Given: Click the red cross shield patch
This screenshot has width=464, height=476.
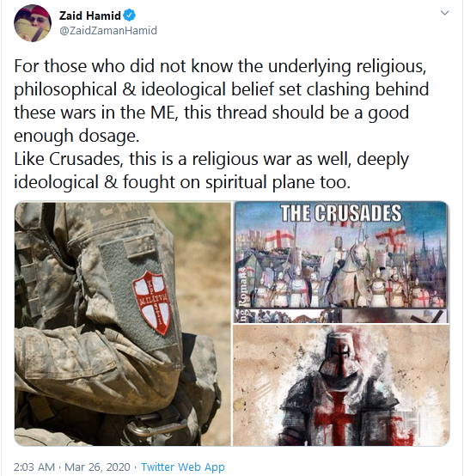Looking at the screenshot, I should tap(152, 302).
